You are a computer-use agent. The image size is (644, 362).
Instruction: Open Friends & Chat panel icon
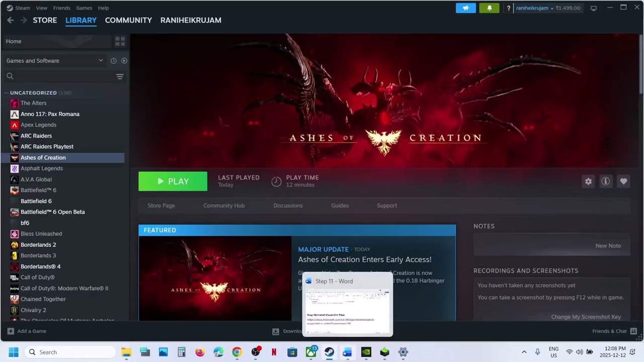[633, 331]
